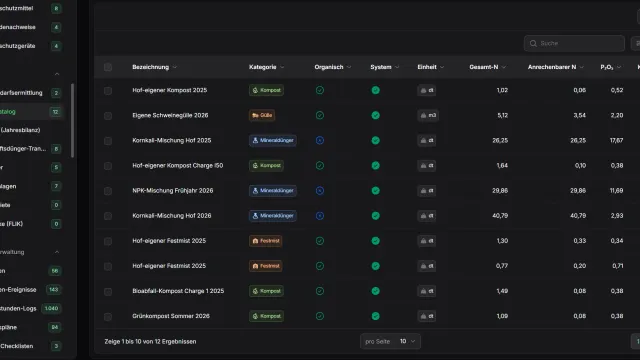Click non-organic X icon for Kornkali-Mischung Hof 2025
This screenshot has height=360, width=640.
click(x=320, y=140)
